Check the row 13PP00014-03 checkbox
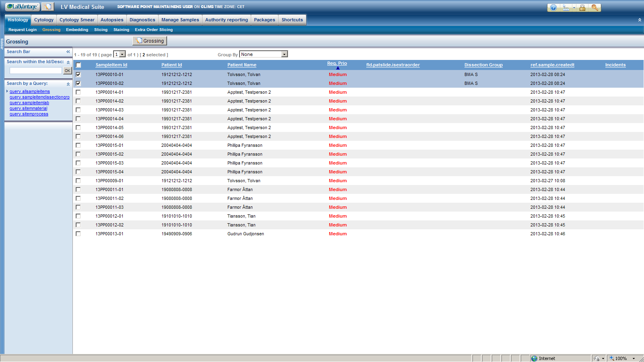 [78, 110]
